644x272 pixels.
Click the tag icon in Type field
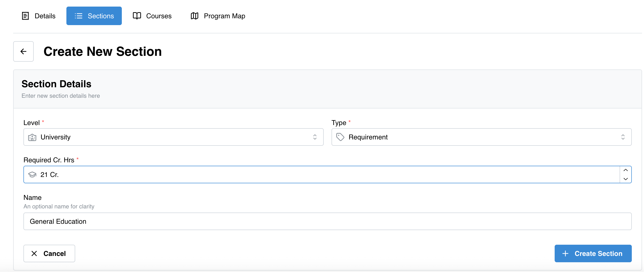(x=340, y=137)
